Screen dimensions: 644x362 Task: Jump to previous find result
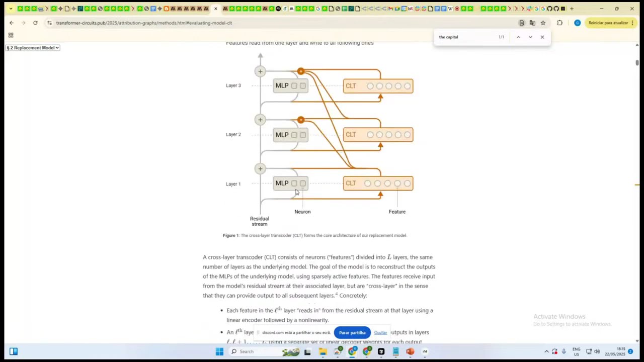518,37
